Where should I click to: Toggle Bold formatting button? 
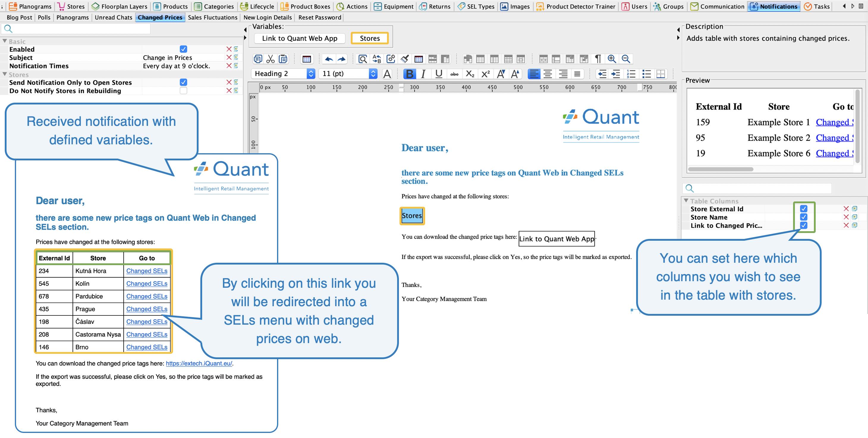(x=409, y=74)
